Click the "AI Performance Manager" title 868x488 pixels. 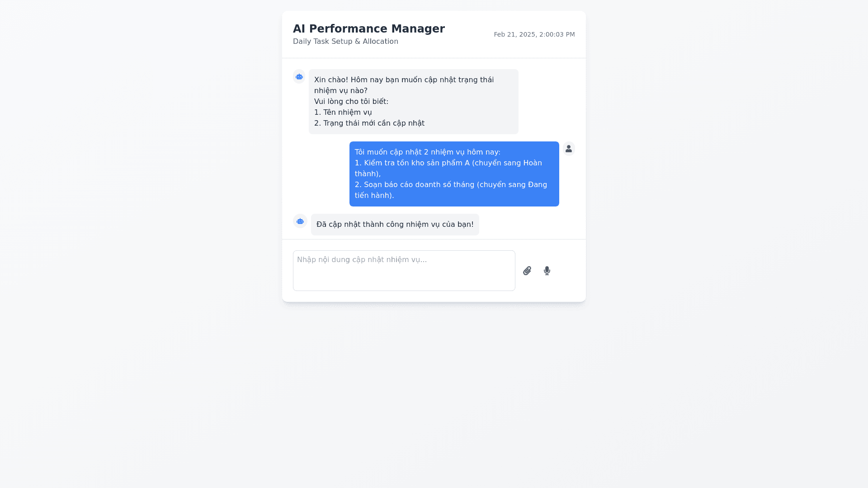pyautogui.click(x=368, y=29)
